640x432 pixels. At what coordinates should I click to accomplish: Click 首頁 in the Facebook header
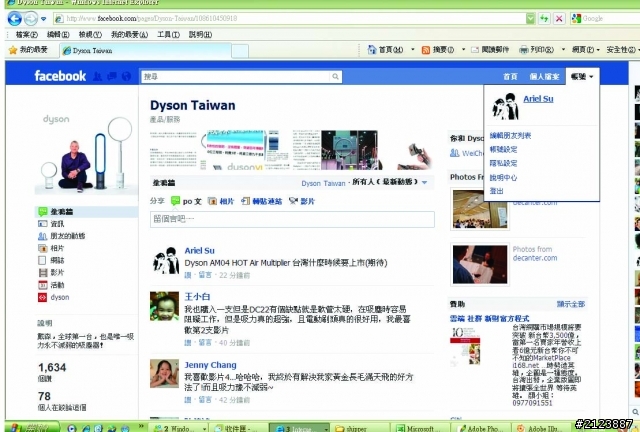(x=510, y=76)
